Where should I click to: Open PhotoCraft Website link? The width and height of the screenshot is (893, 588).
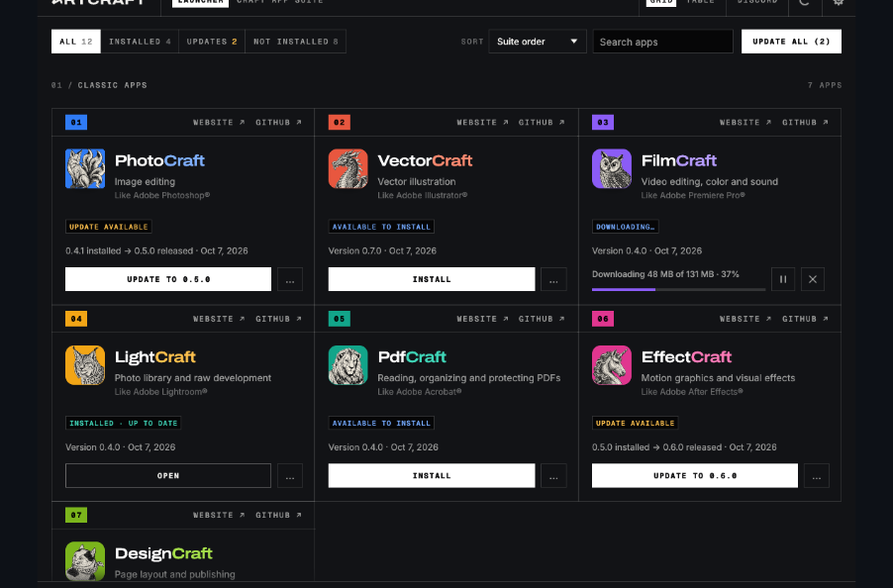tap(219, 123)
